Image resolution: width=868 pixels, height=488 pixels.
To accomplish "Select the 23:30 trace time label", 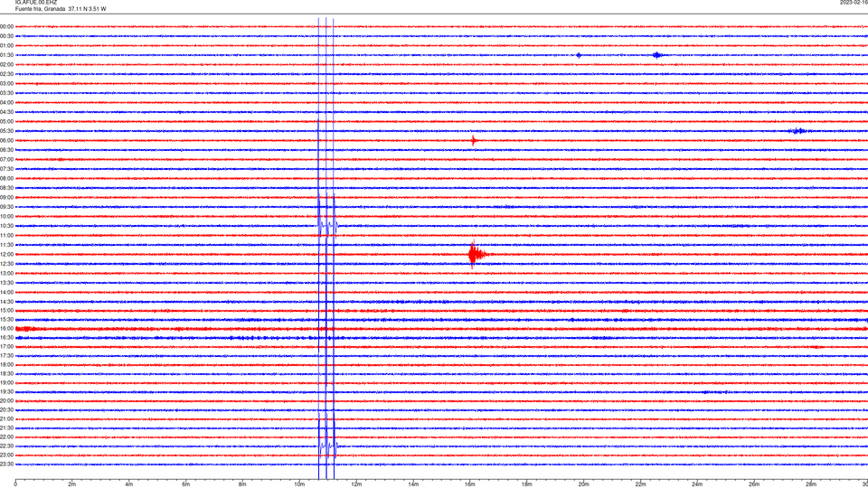I will [x=6, y=465].
